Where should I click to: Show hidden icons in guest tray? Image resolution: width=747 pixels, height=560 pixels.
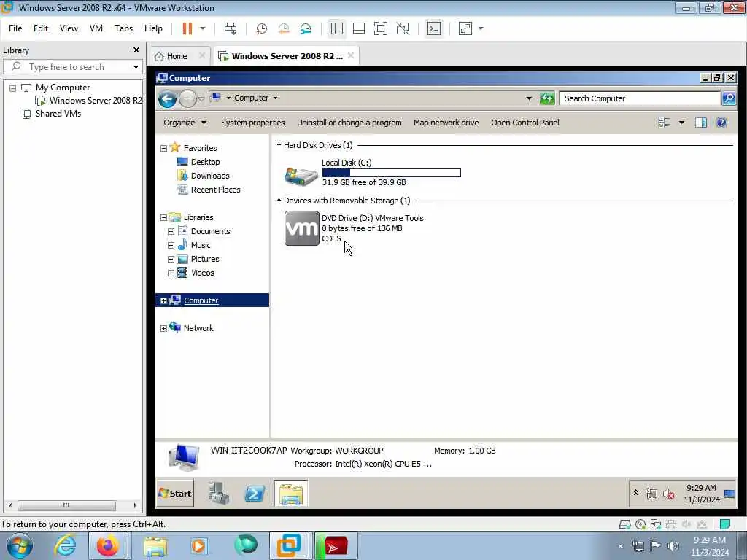coord(635,493)
